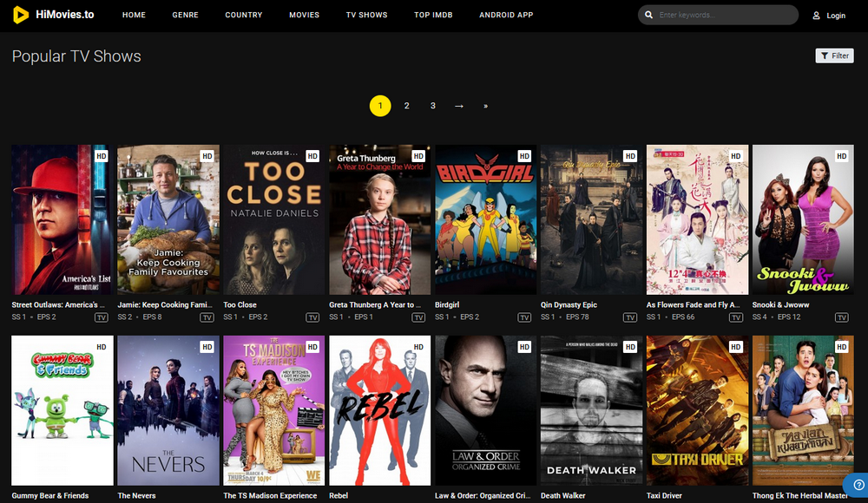Click "SS 4 • EPS 12" text
This screenshot has width=868, height=503.
click(x=776, y=317)
